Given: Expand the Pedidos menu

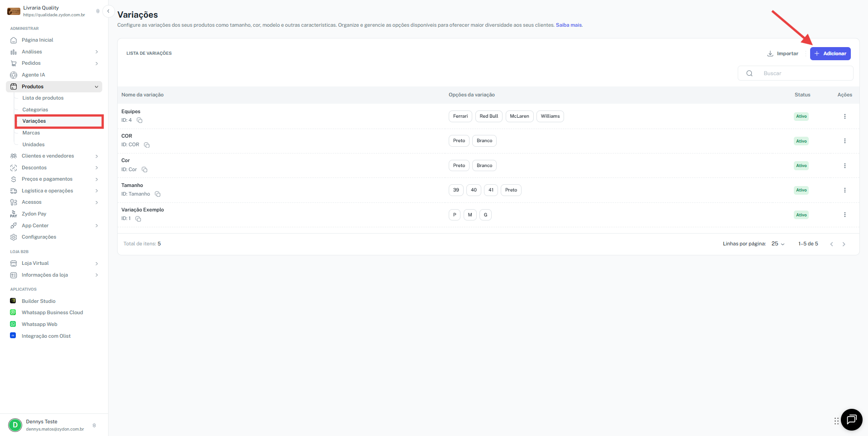Looking at the screenshot, I should tap(96, 63).
